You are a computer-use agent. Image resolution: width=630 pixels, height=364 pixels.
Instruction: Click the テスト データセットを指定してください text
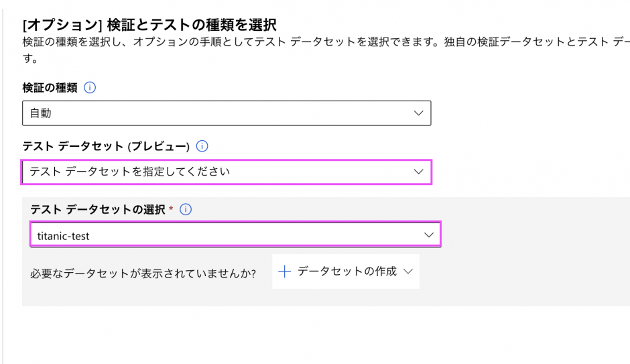[129, 172]
